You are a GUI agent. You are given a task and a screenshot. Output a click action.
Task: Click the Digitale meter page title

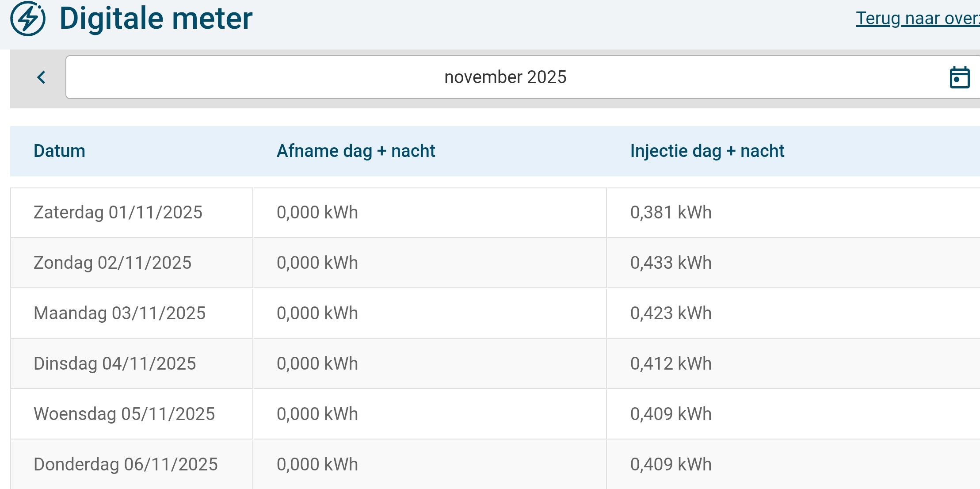[156, 19]
